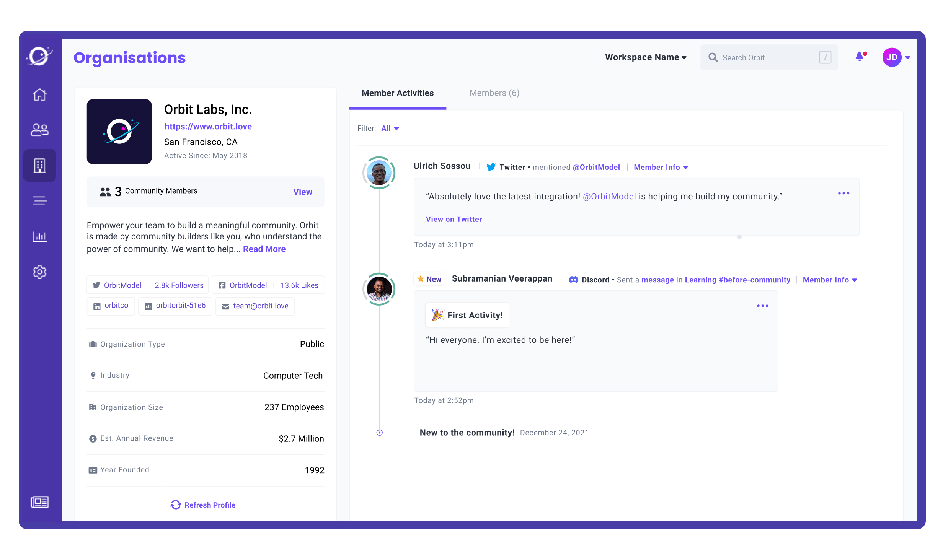Select the Organisations building icon in sidebar
This screenshot has height=560, width=943.
tap(40, 165)
